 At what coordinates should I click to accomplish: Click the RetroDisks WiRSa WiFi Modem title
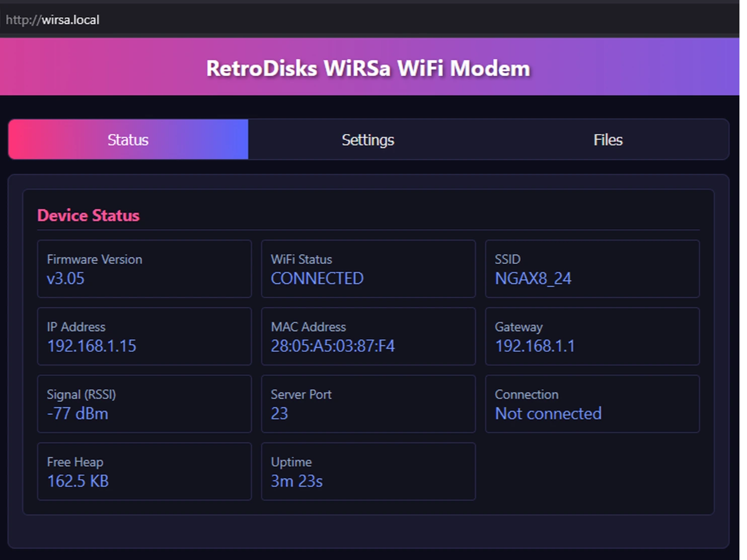coord(368,68)
